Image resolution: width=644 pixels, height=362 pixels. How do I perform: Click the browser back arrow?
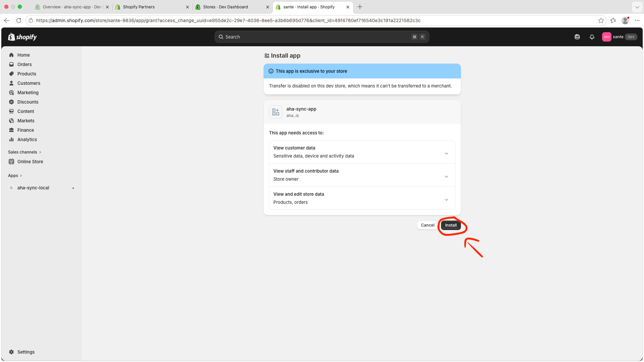tap(7, 20)
